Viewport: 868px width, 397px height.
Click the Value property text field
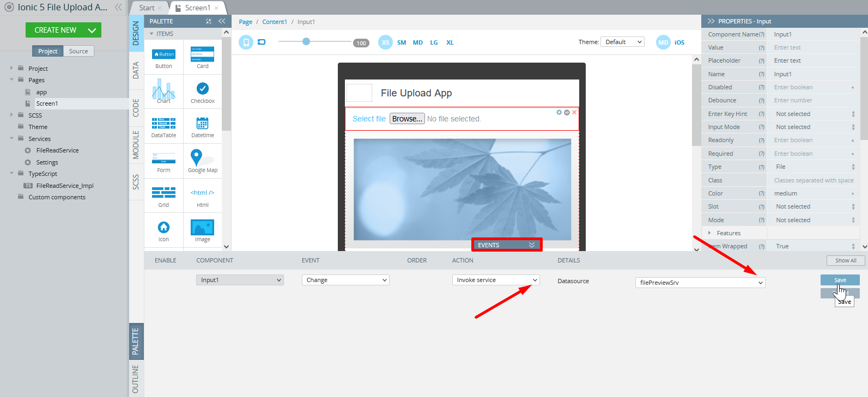tap(813, 47)
